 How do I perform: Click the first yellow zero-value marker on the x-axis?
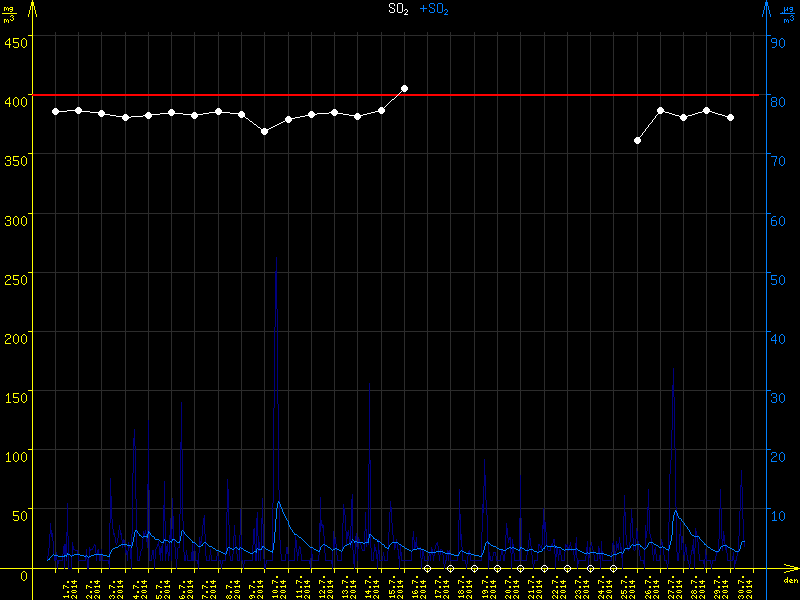(427, 568)
